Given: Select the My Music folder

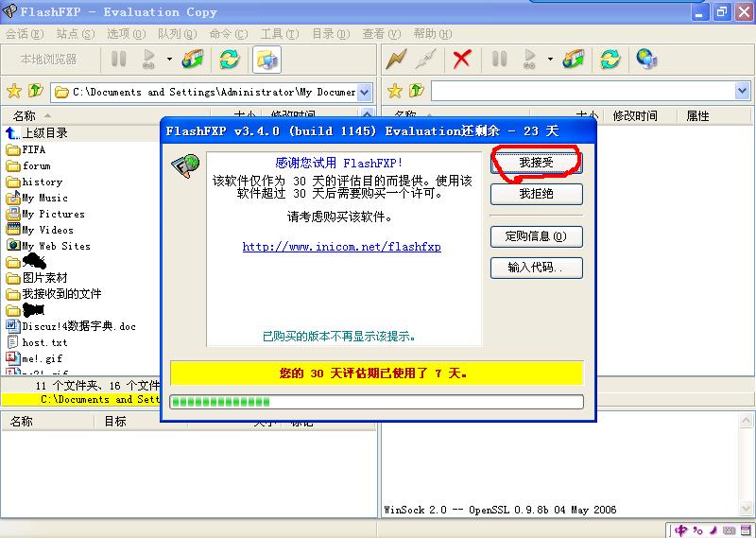Looking at the screenshot, I should click(x=37, y=198).
